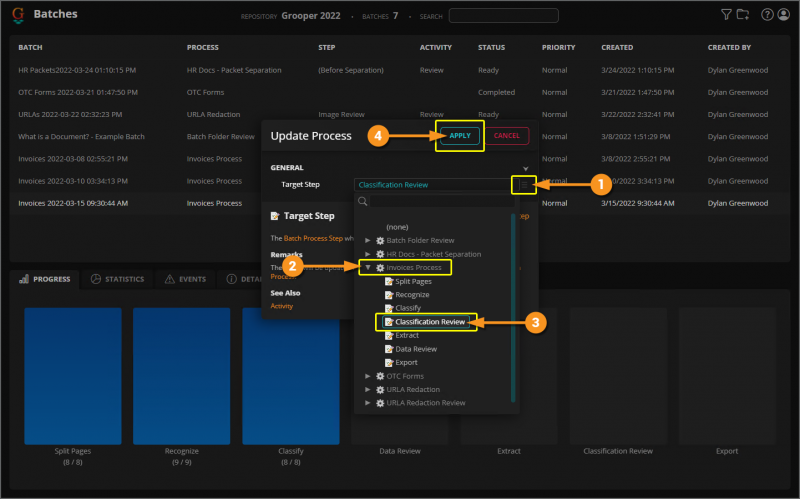Click the new batch folder icon
This screenshot has width=800, height=499.
[x=743, y=15]
